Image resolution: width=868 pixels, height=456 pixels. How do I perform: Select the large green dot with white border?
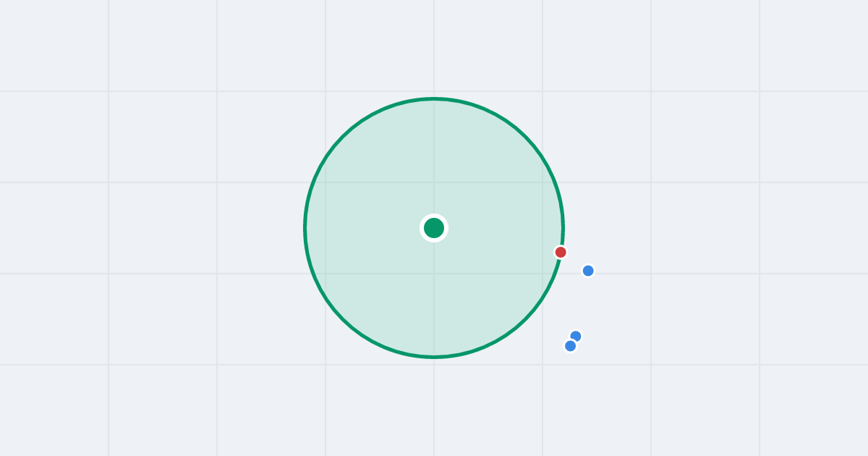pos(434,228)
